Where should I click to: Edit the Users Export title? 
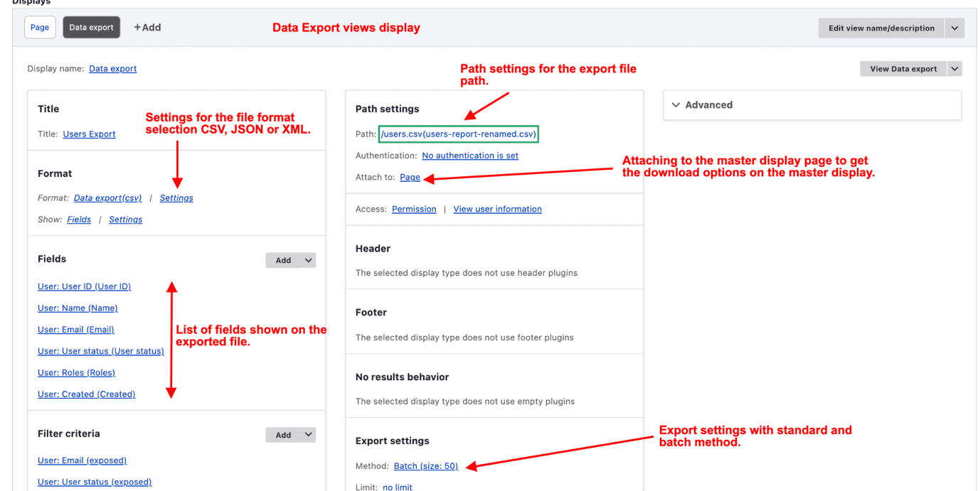click(89, 134)
